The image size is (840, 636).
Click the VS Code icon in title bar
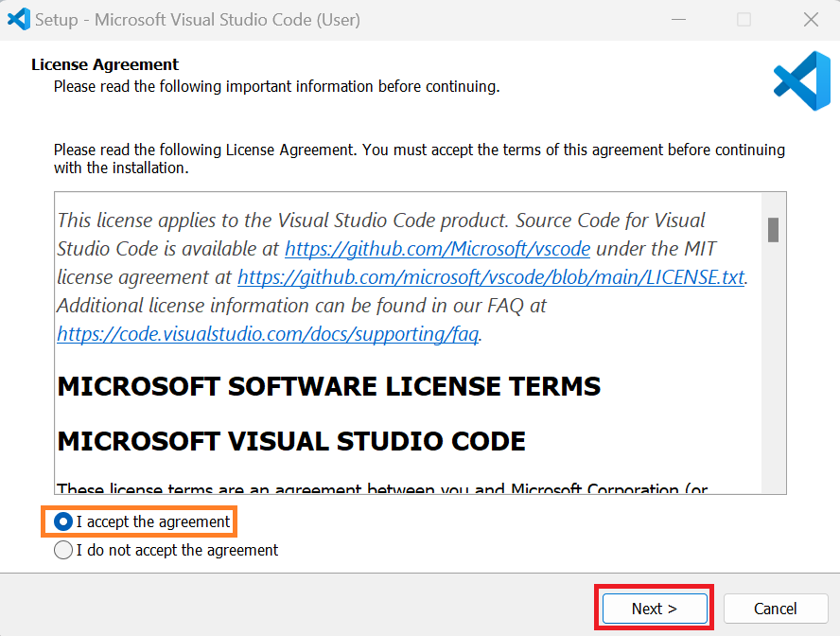point(18,19)
